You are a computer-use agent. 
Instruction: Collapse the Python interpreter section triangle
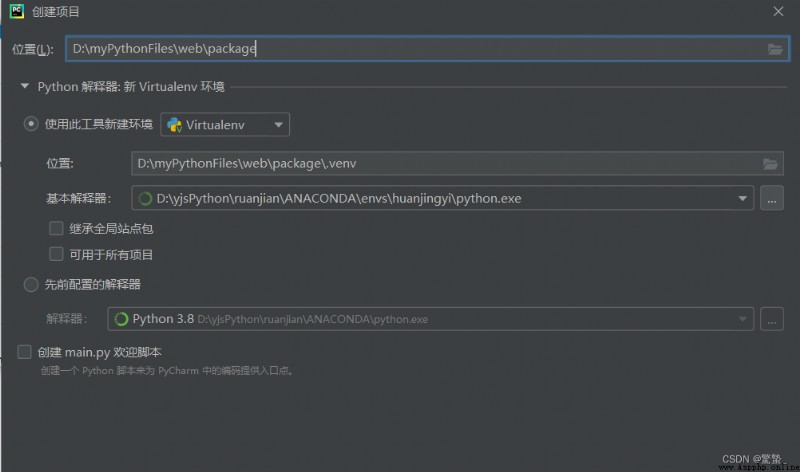24,86
